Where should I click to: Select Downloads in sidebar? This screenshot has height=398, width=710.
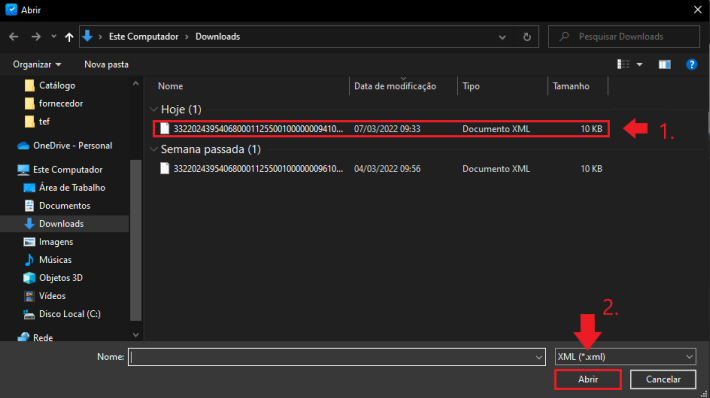(x=61, y=224)
